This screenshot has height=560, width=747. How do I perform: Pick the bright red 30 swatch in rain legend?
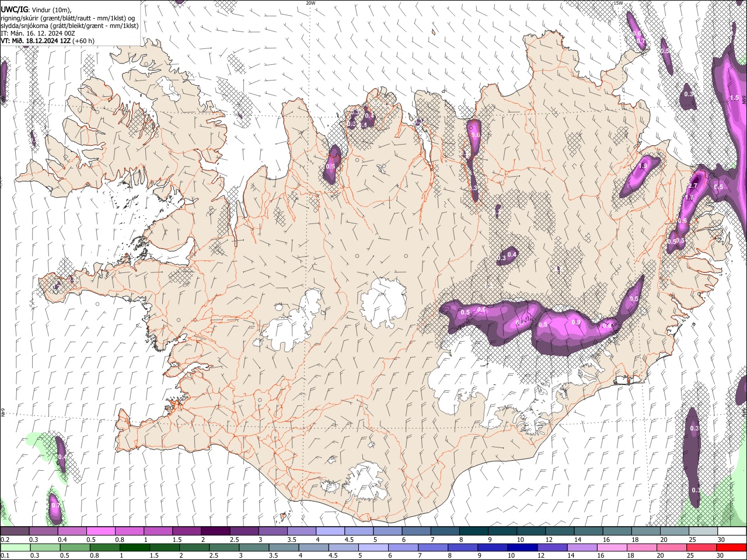(x=731, y=547)
